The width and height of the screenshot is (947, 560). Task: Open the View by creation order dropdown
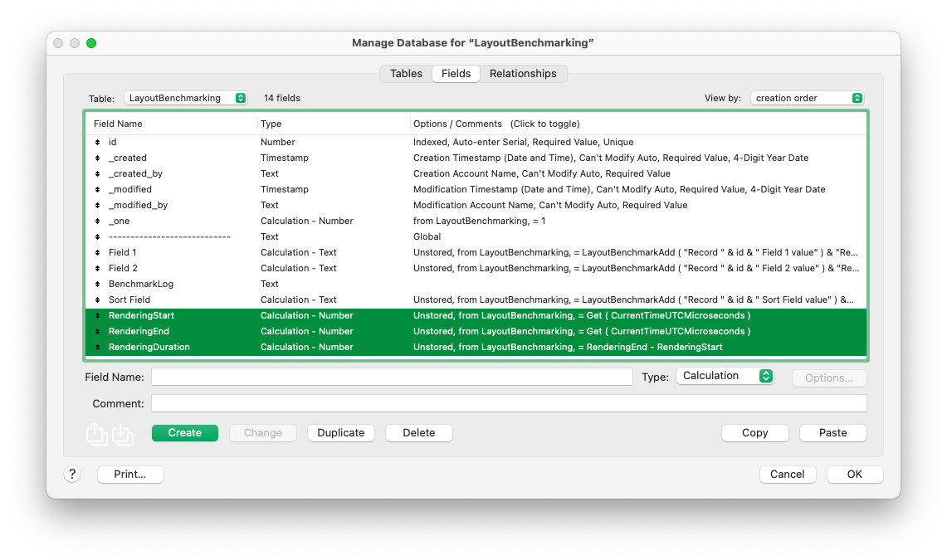807,98
